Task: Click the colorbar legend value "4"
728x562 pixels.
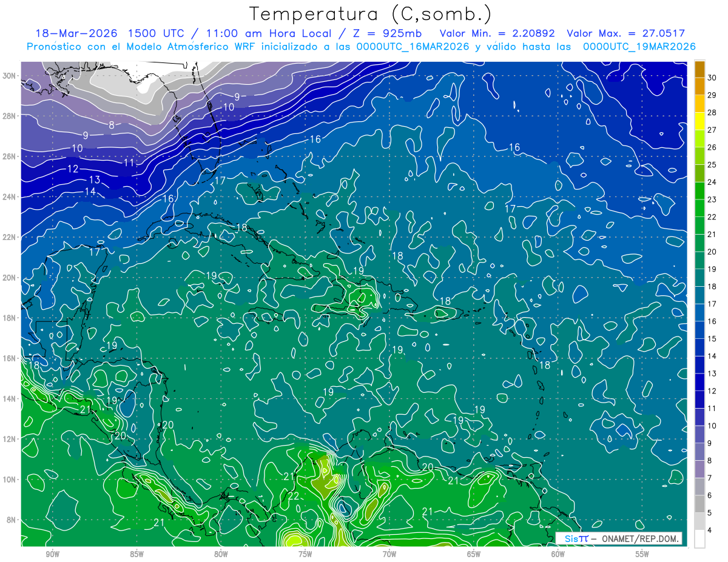Action: (x=710, y=530)
